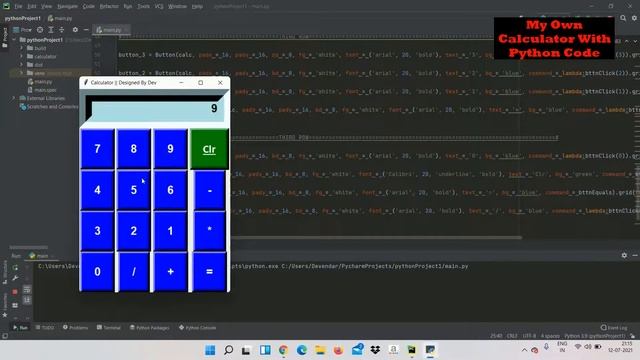Click calculator button 3
This screenshot has height=360, width=640.
(x=97, y=231)
